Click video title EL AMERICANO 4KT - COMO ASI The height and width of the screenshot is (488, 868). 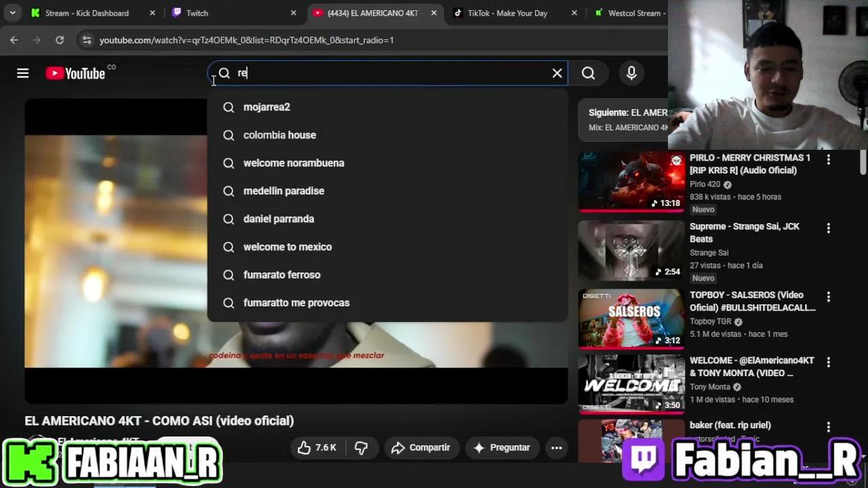(159, 421)
